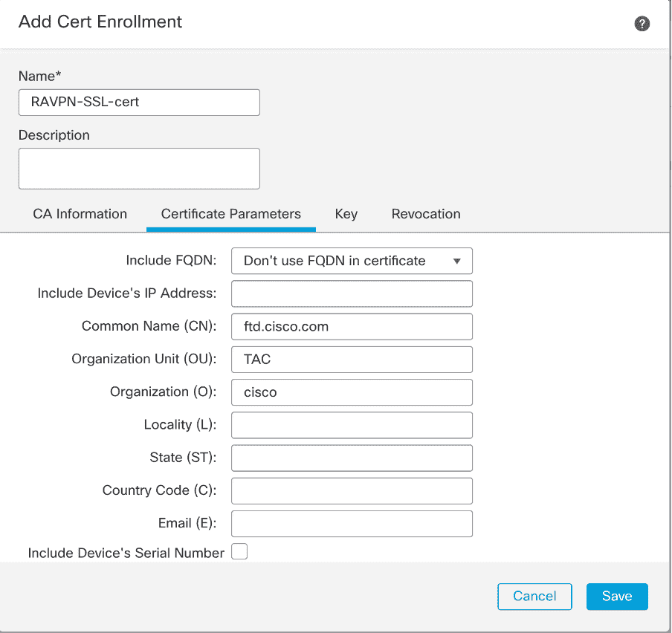Go to the Key tab

tap(346, 214)
